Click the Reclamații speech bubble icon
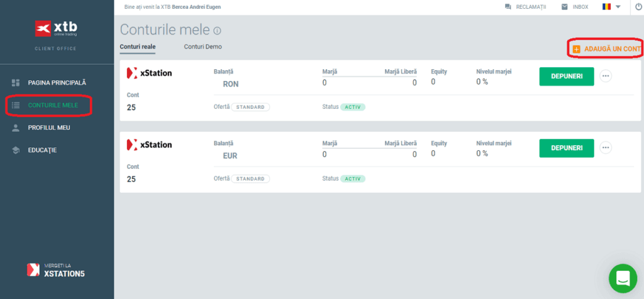The image size is (644, 299). click(508, 7)
